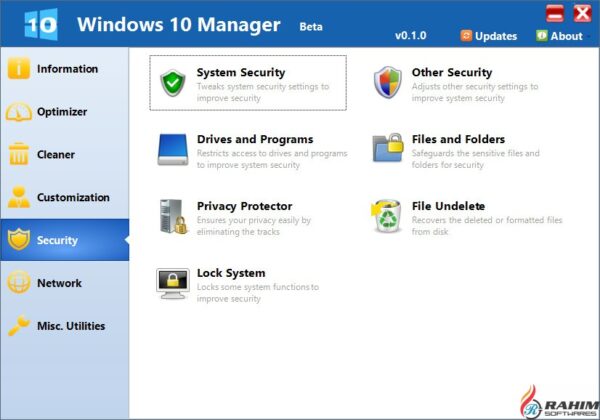Select the Cleaner tab
Image resolution: width=600 pixels, height=420 pixels.
tap(65, 154)
